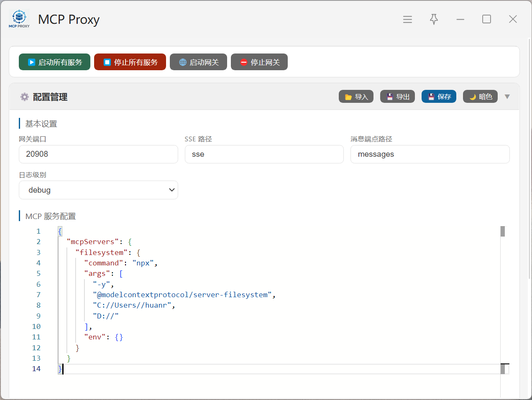Click the code editor scrollbar thumb
Screen dimensions: 532x400
[x=503, y=231]
